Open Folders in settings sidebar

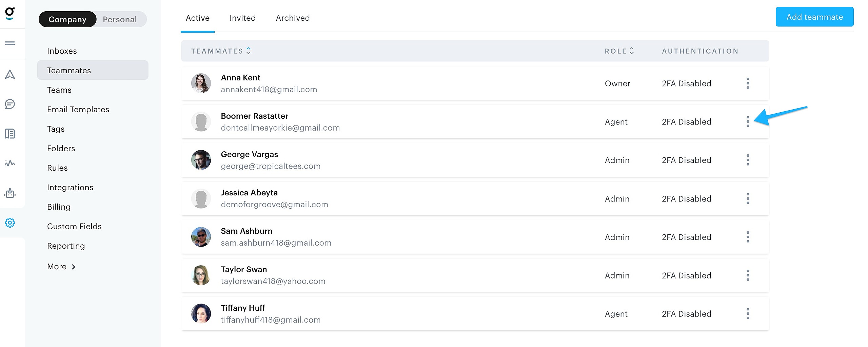coord(61,148)
